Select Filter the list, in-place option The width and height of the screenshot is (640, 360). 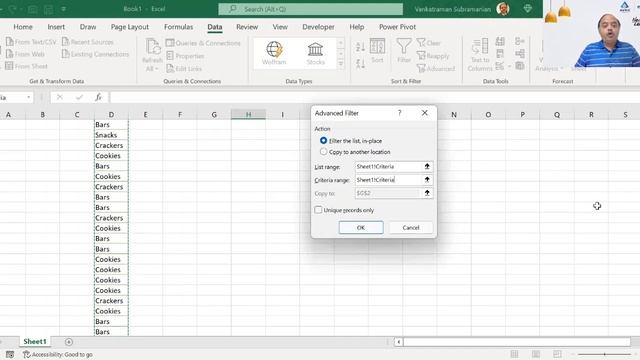pyautogui.click(x=324, y=140)
